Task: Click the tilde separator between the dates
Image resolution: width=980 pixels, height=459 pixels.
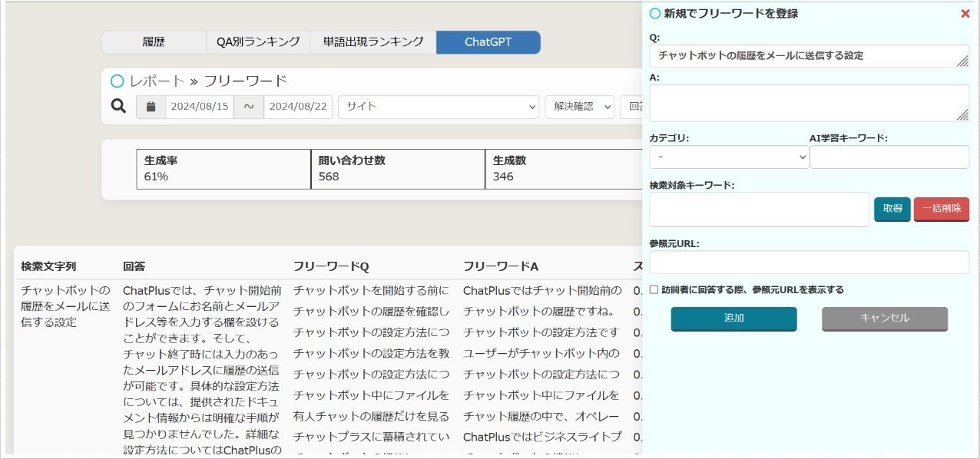Action: tap(249, 107)
